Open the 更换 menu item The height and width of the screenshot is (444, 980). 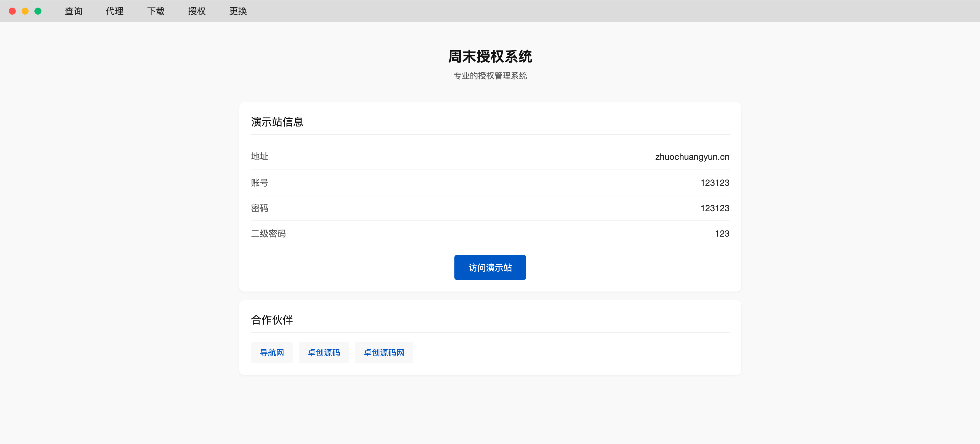click(238, 11)
